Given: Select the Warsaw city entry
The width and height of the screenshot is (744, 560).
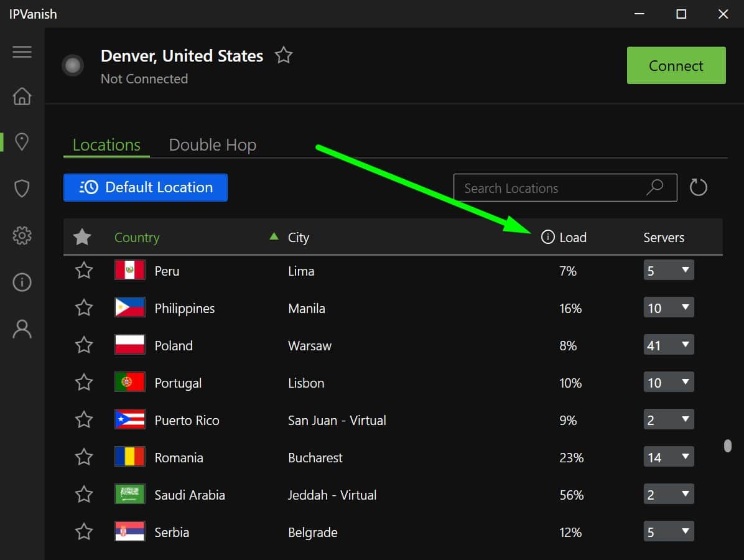Looking at the screenshot, I should point(310,345).
